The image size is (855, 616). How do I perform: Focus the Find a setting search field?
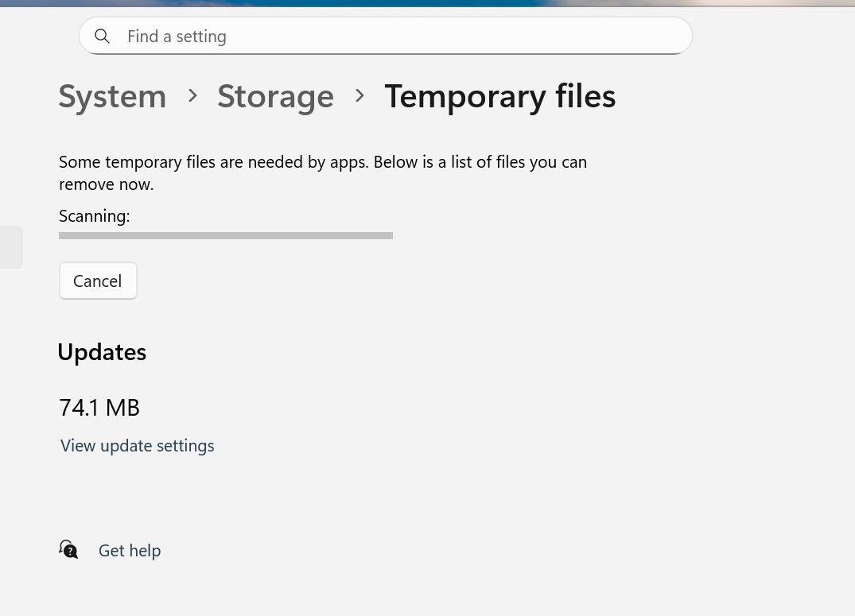click(398, 37)
